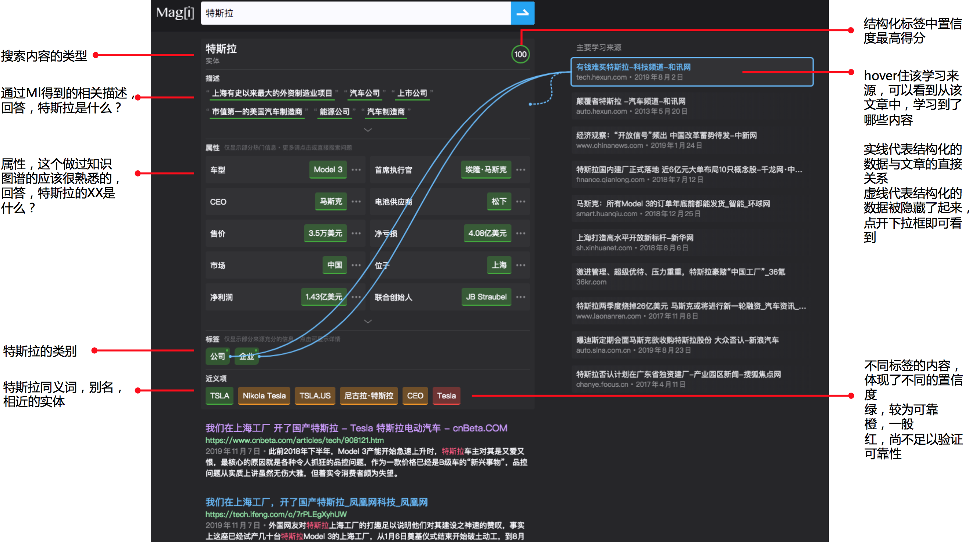Click ellipsis beside 市场 中国

(356, 265)
